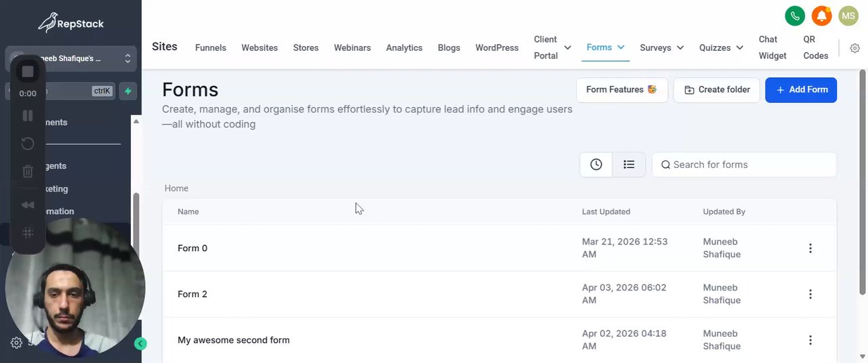Stop the screen recording
This screenshot has height=363, width=868.
pyautogui.click(x=28, y=71)
